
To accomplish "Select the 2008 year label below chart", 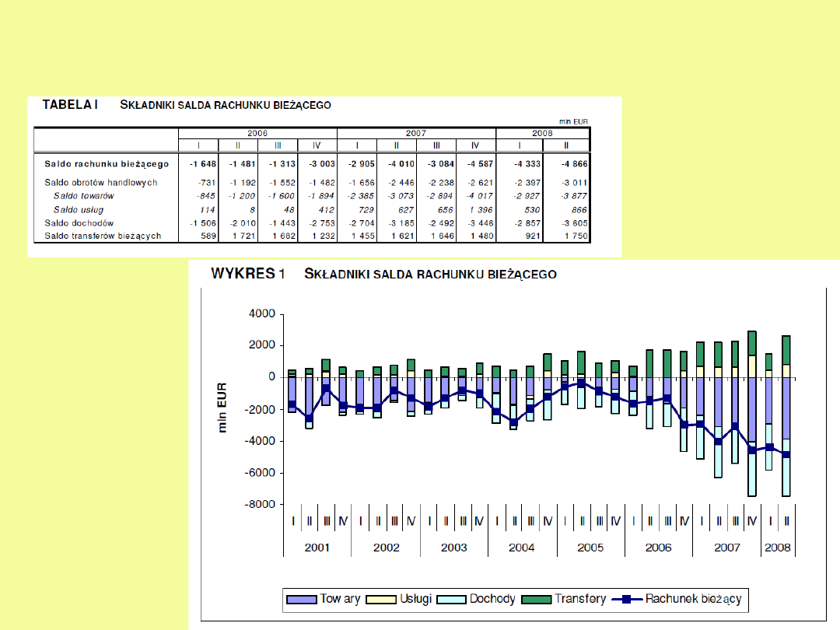I will (x=778, y=548).
